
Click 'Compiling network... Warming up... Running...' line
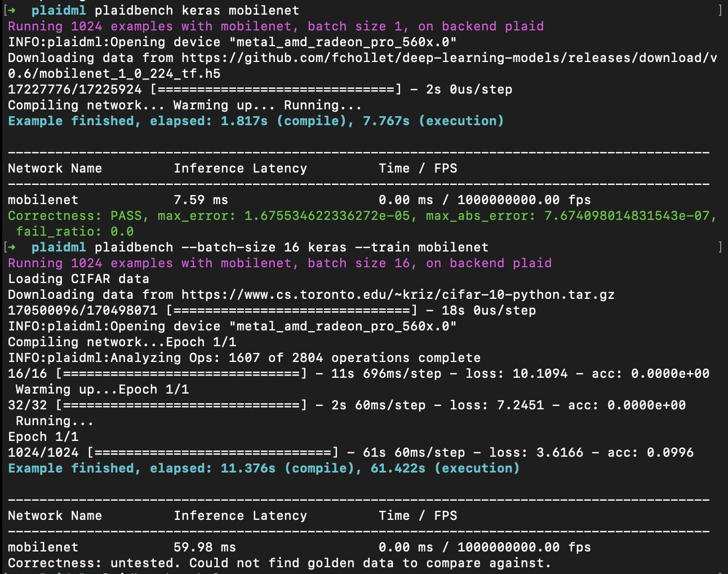coord(185,105)
